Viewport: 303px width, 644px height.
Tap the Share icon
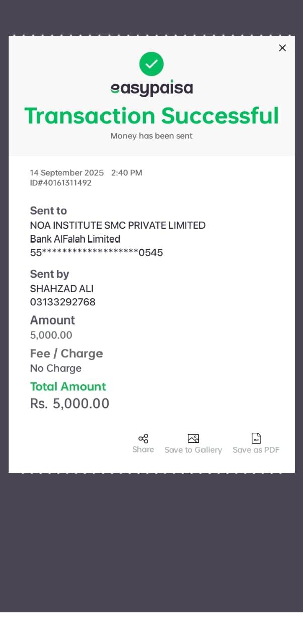point(143,438)
